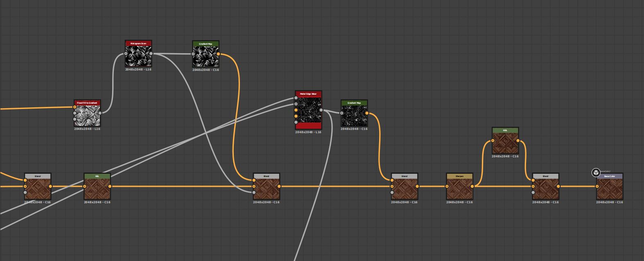Click the Flood Fill to Gradient output connector

pos(100,113)
